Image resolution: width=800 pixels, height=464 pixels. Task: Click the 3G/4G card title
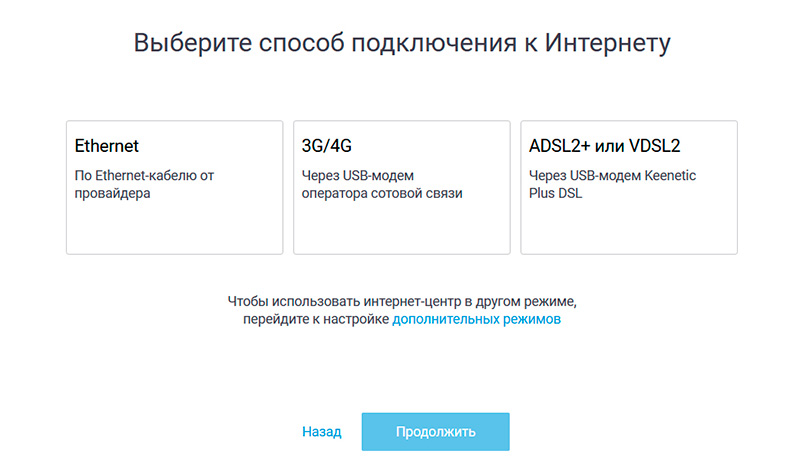click(x=328, y=146)
